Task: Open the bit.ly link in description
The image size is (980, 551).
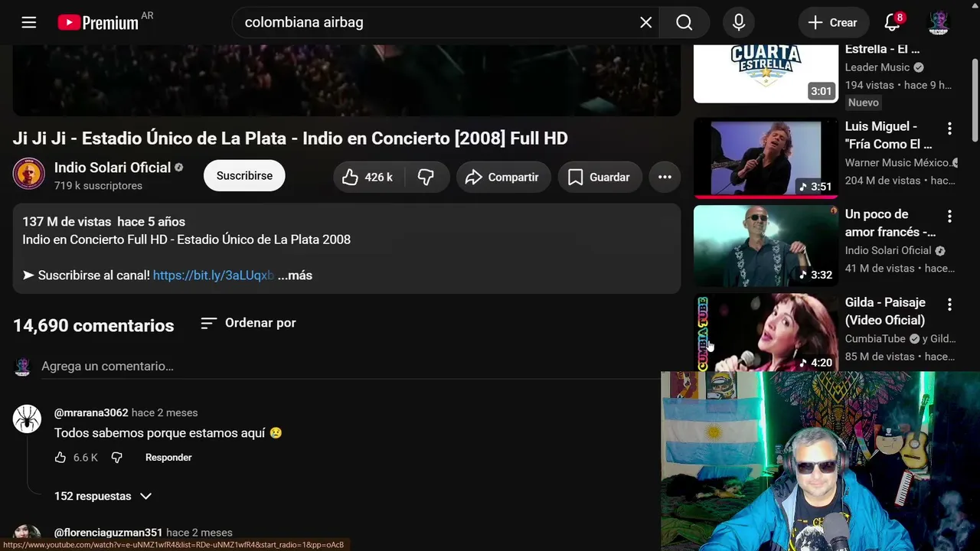Action: 214,275
